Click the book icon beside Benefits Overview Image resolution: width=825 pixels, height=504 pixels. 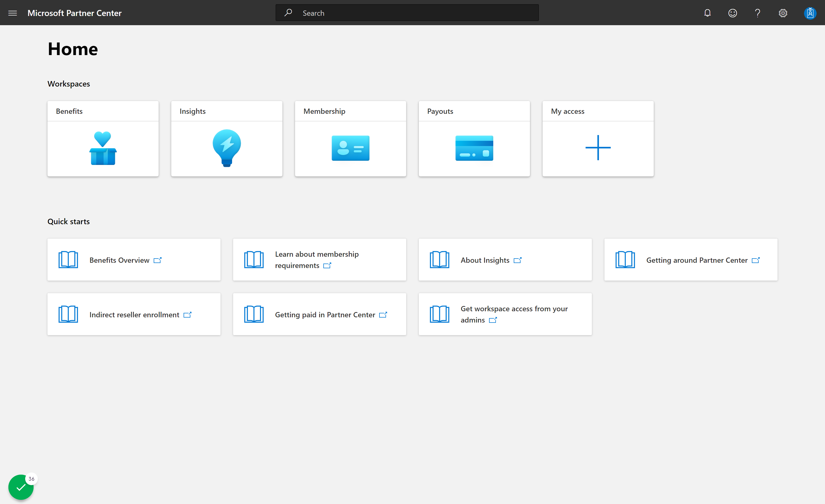point(68,260)
